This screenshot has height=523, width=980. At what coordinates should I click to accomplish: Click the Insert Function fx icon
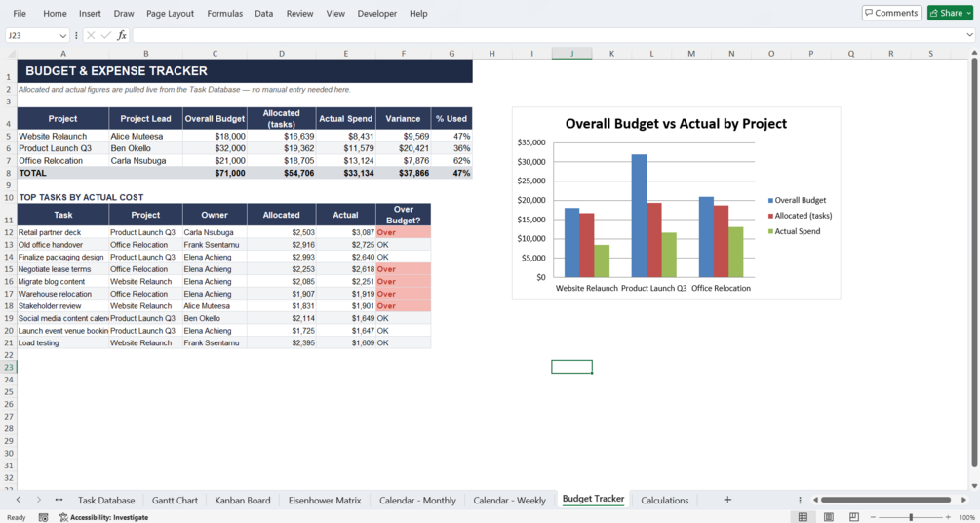pyautogui.click(x=122, y=36)
